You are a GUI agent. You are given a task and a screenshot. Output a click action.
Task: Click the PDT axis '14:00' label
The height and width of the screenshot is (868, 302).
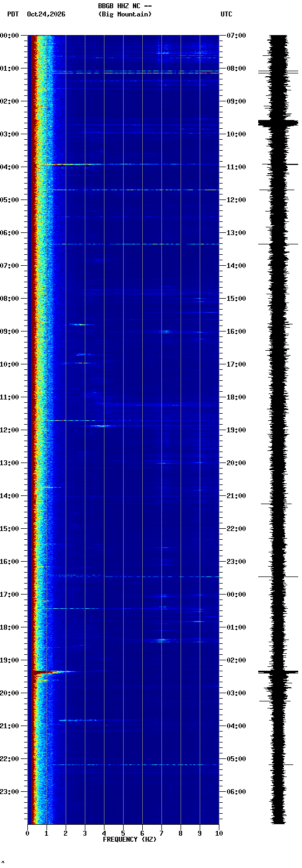[x=9, y=496]
